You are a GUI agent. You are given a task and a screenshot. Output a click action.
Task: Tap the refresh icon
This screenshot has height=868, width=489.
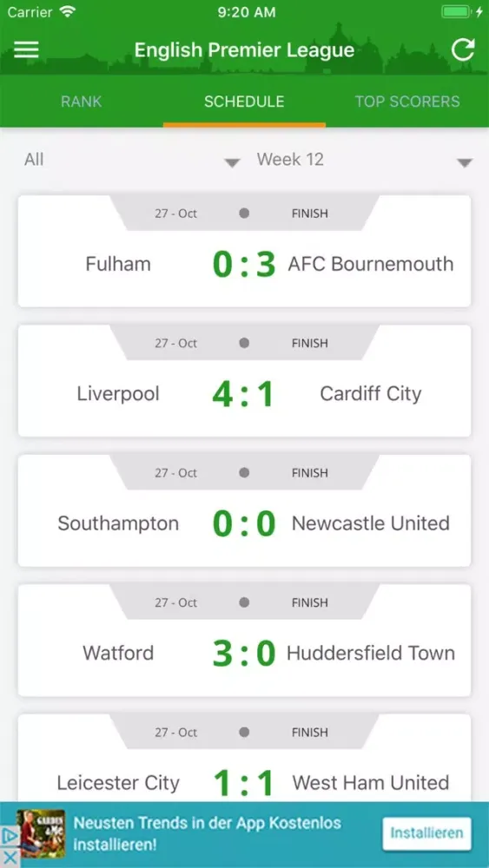462,49
